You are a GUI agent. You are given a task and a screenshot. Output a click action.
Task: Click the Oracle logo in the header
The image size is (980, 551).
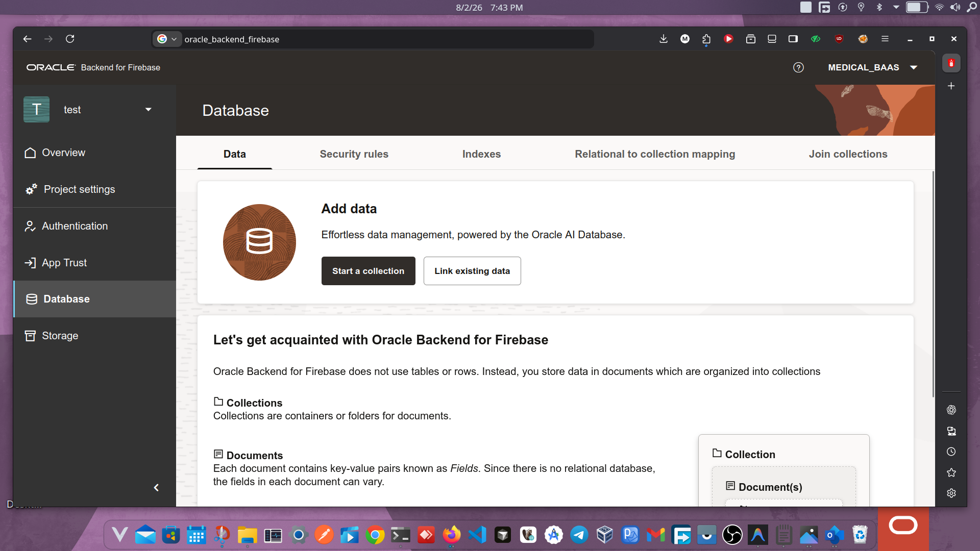[x=51, y=67]
